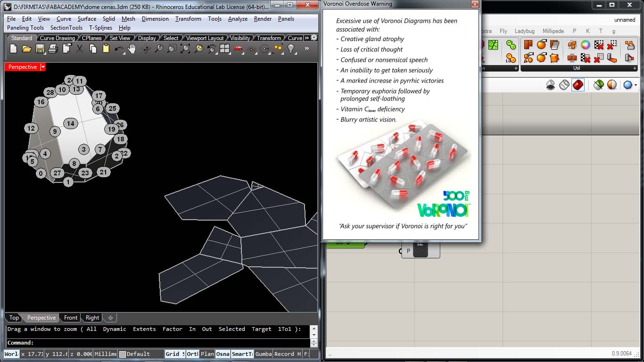Expand the panel plus left of Util
This screenshot has width=644, height=362.
point(516,68)
